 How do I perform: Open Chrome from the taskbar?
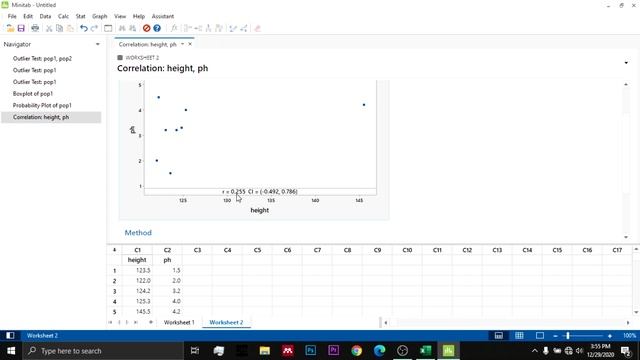pyautogui.click(x=356, y=351)
